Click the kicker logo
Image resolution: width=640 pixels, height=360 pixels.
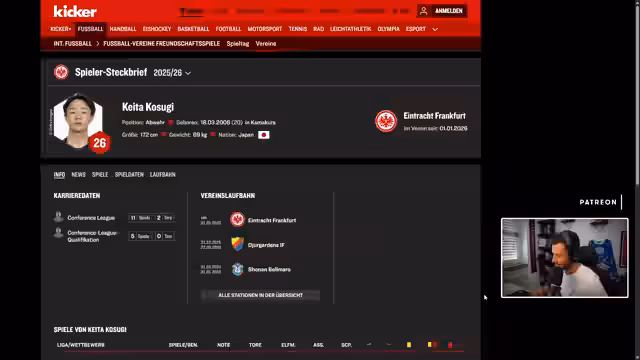(75, 11)
